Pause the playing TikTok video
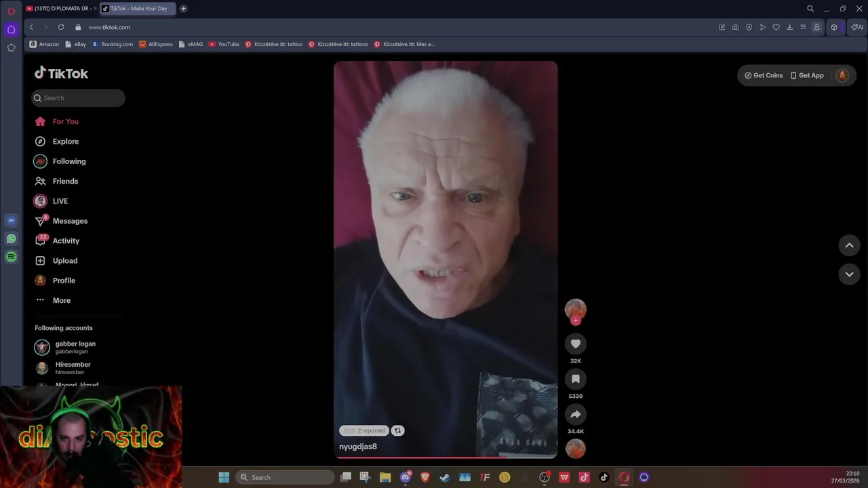The image size is (868, 488). coord(446,260)
